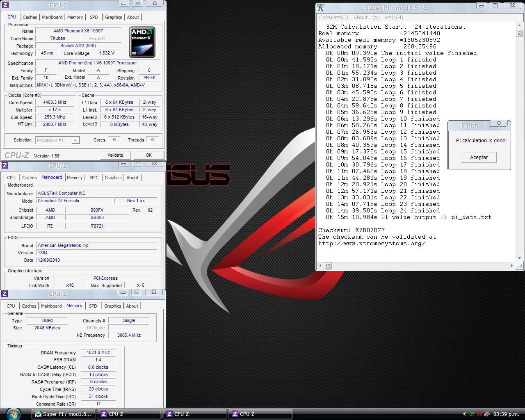Open Graphics tab in top CPU-Z window
This screenshot has width=525, height=420.
114,17
